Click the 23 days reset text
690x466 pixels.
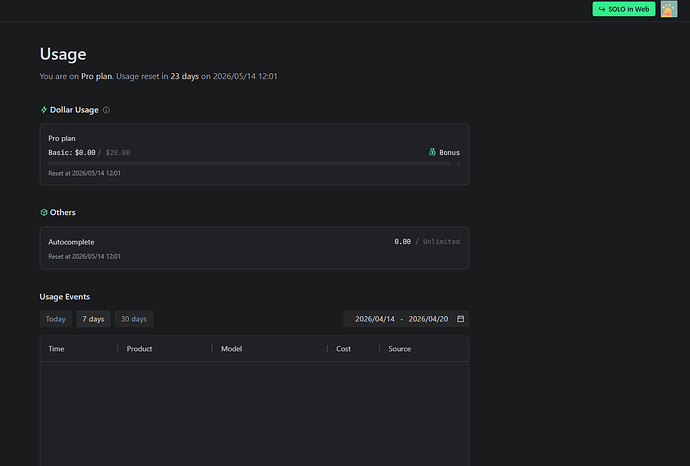click(x=184, y=76)
